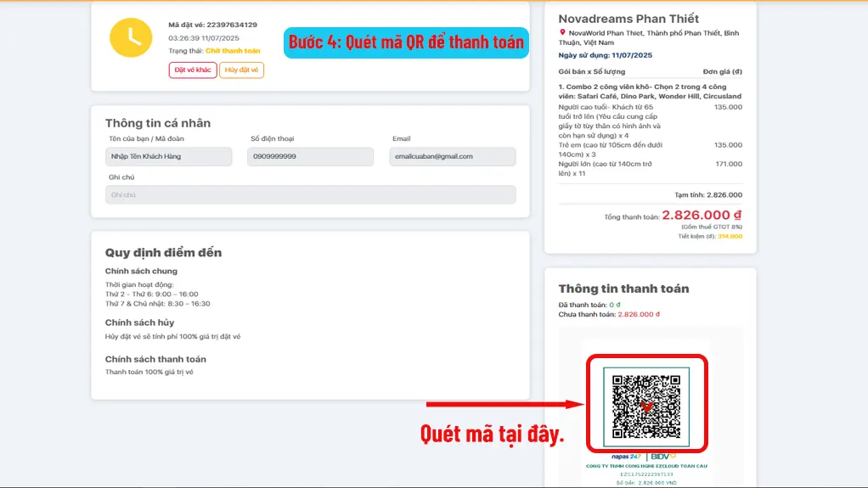868x488 pixels.
Task: Click the red location pin beside NovaWorld address
Action: tap(562, 32)
